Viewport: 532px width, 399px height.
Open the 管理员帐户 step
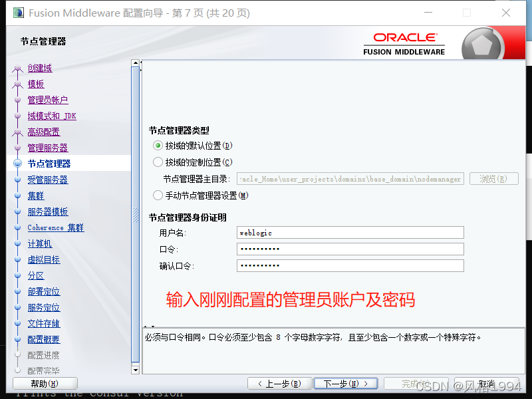(x=48, y=100)
